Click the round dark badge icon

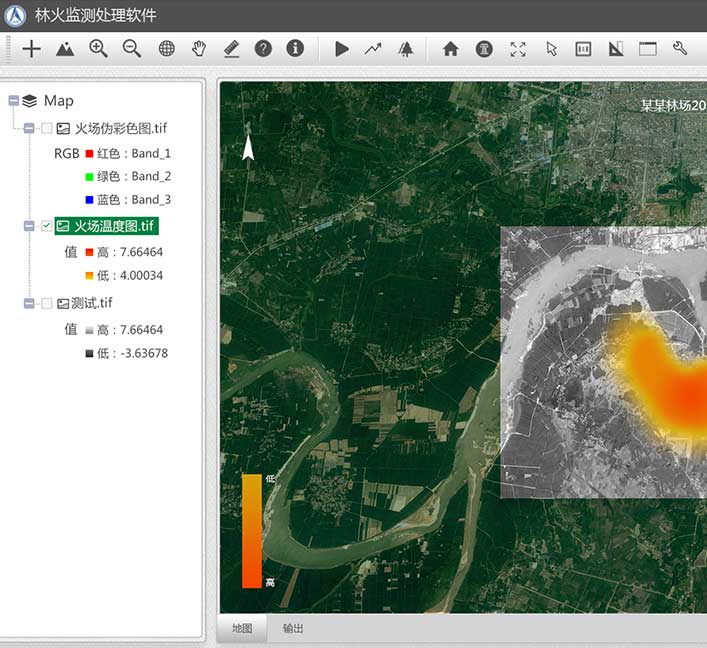pyautogui.click(x=484, y=49)
